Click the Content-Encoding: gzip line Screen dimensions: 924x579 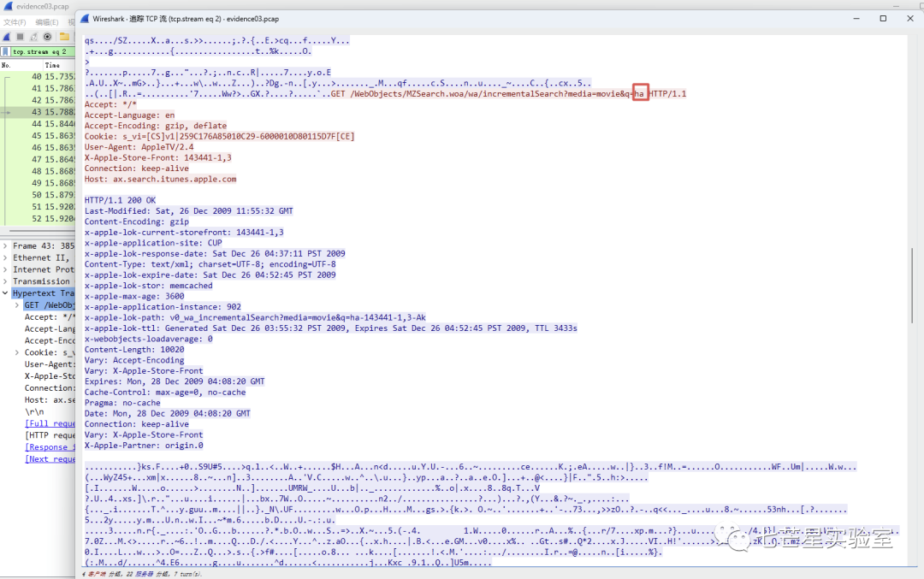click(x=137, y=222)
